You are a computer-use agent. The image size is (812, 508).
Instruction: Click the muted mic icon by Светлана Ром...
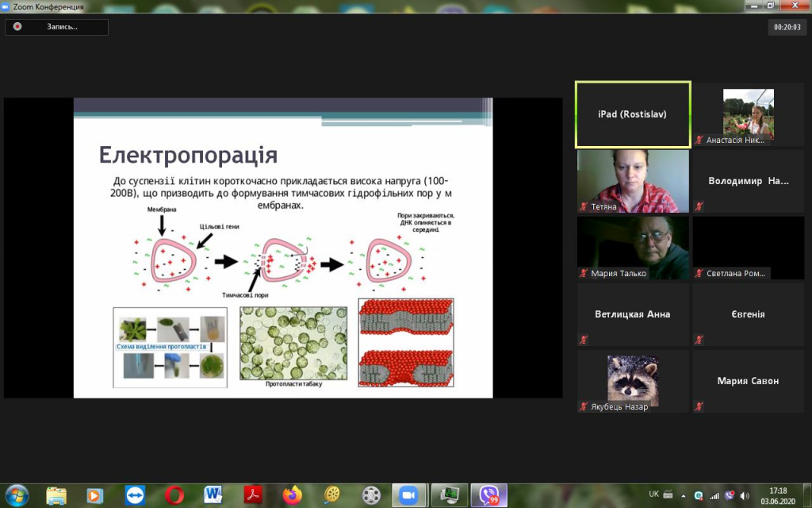(x=699, y=273)
